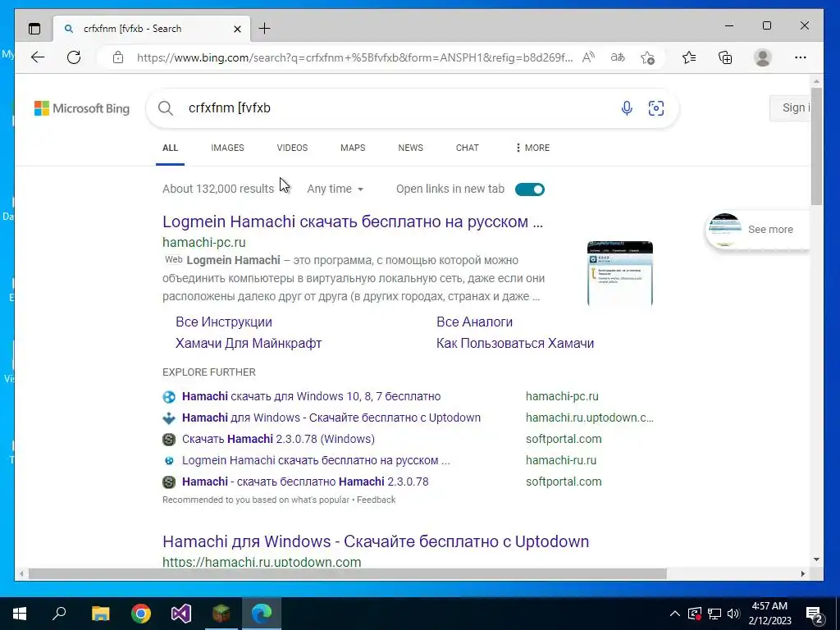Open Collections panel
Image resolution: width=840 pixels, height=630 pixels.
[725, 57]
